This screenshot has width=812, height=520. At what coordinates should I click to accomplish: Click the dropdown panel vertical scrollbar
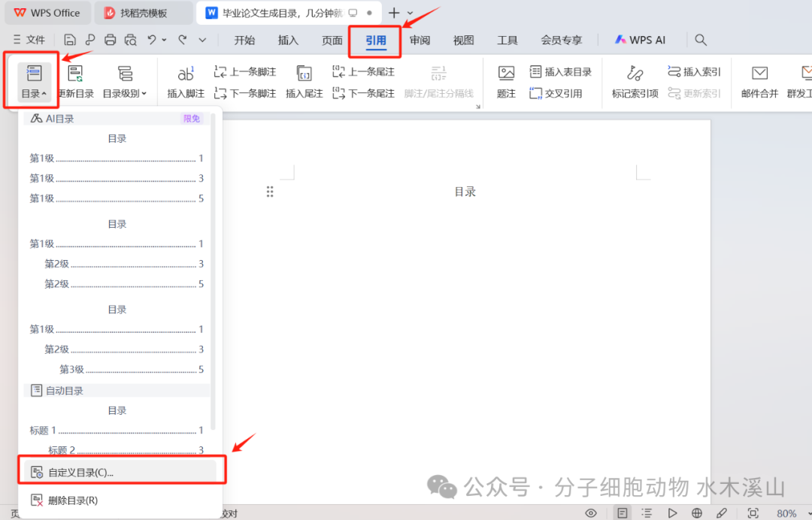tap(213, 271)
